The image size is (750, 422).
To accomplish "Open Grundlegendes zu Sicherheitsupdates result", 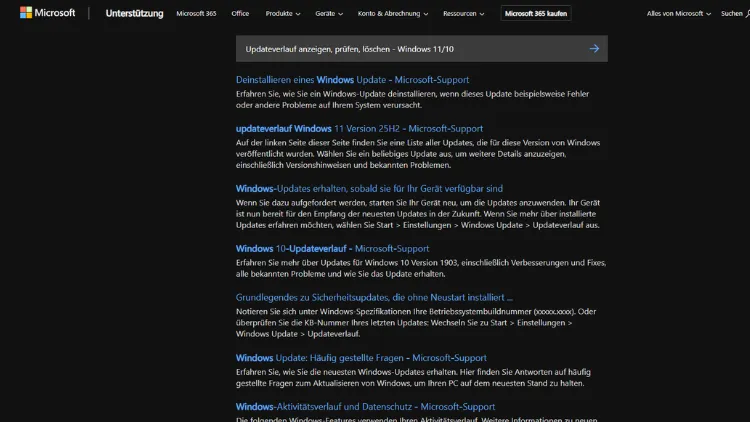I will pos(374,298).
